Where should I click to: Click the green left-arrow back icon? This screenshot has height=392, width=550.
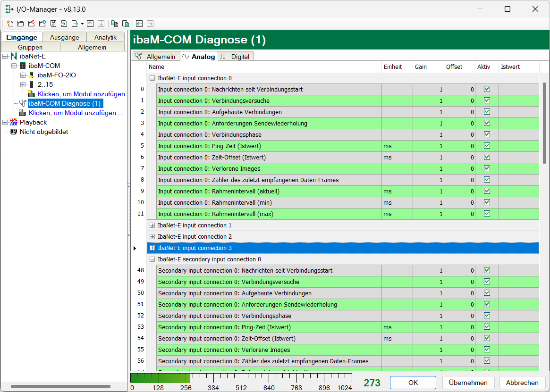point(139,24)
